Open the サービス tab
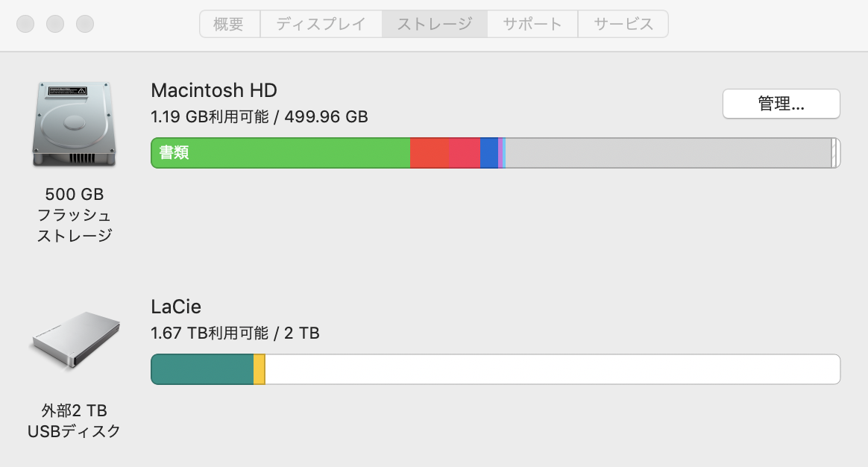The height and width of the screenshot is (467, 868). tap(623, 24)
